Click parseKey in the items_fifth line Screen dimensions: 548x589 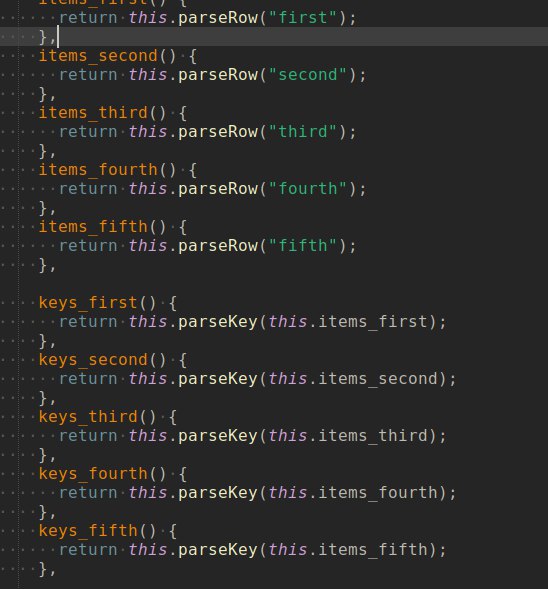point(218,550)
